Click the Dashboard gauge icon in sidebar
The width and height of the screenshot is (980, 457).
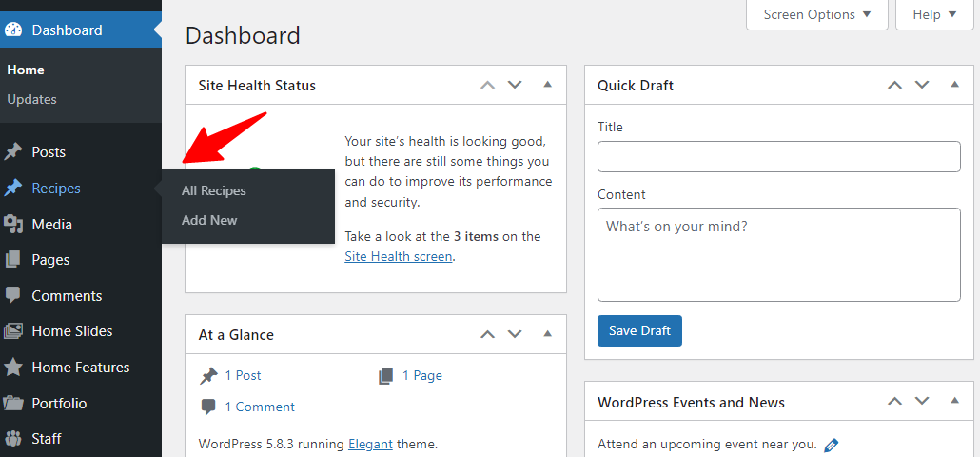[13, 30]
